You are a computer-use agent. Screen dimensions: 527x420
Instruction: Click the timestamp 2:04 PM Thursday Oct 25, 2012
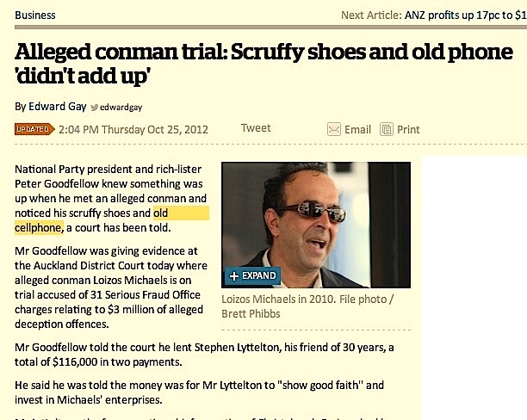click(133, 130)
